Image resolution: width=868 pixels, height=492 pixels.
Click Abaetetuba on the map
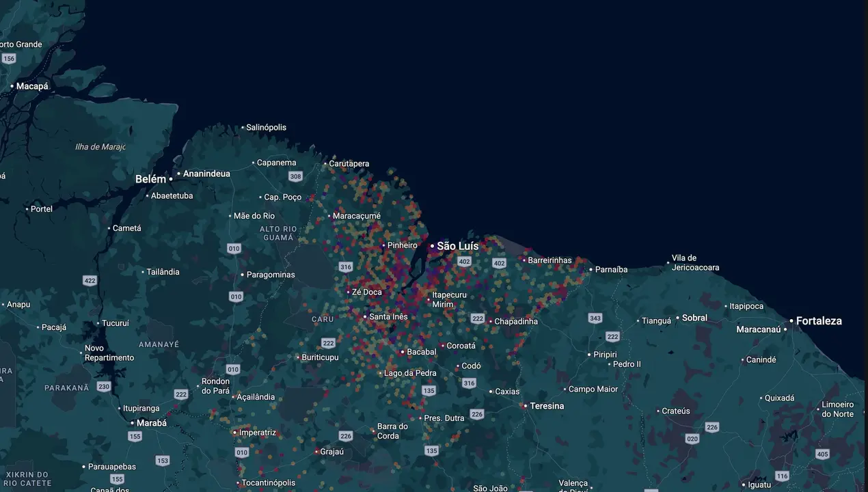click(x=172, y=195)
